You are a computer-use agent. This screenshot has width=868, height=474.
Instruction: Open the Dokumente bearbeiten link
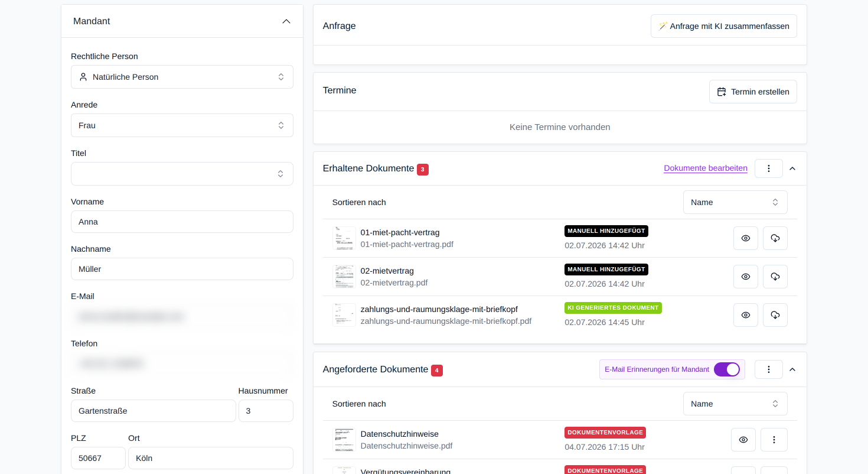click(706, 168)
